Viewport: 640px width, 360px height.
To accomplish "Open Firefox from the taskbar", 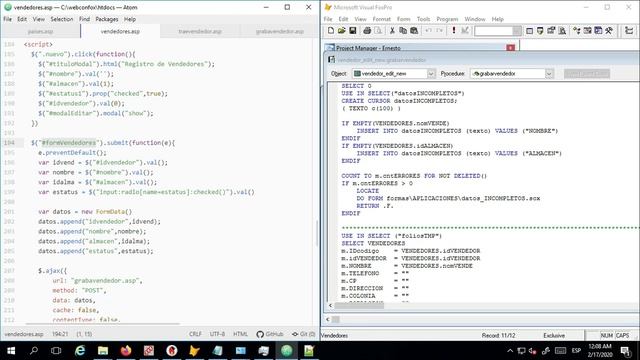I will 126,351.
